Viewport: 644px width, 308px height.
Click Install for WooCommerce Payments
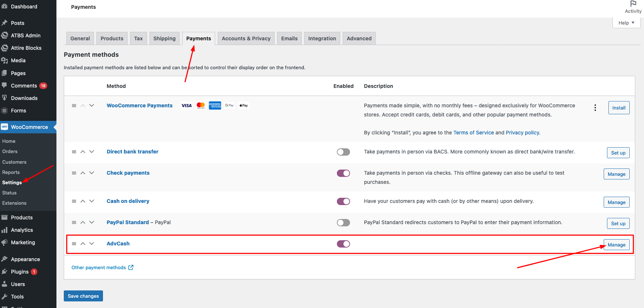pos(619,108)
